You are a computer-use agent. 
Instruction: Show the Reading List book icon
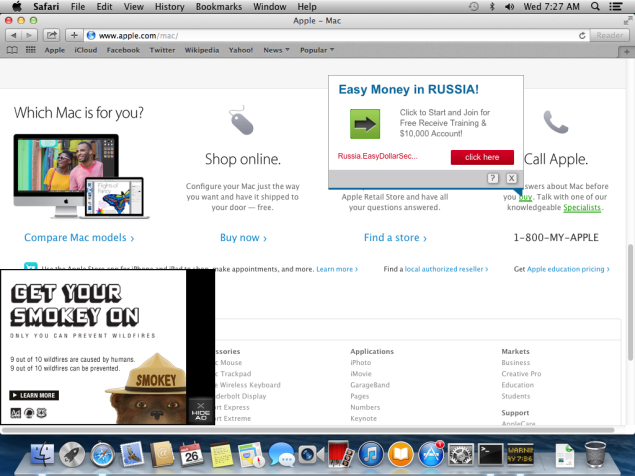click(x=12, y=50)
